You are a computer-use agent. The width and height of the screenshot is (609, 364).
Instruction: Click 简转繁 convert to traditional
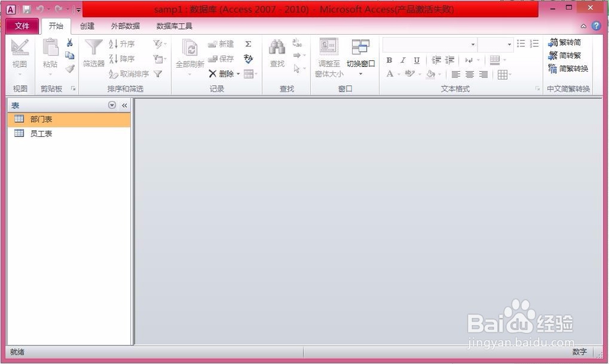point(565,55)
